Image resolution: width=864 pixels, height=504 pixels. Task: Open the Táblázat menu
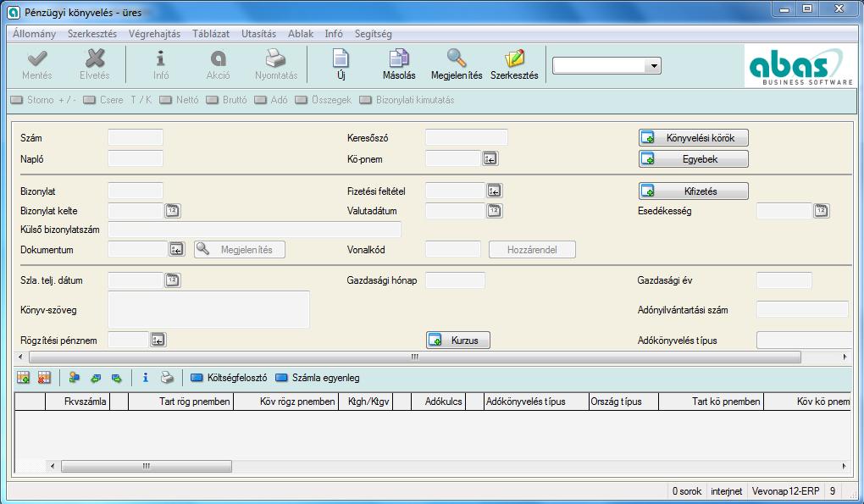click(x=210, y=34)
